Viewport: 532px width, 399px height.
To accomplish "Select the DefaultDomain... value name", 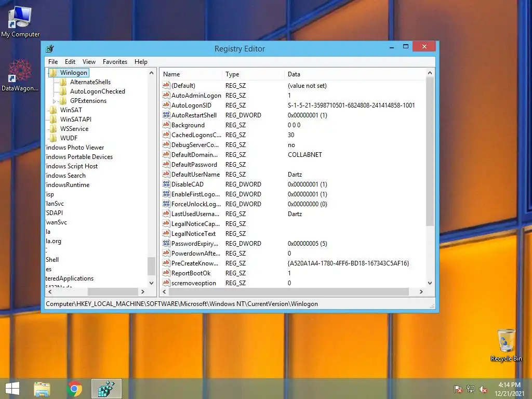I will click(x=194, y=155).
